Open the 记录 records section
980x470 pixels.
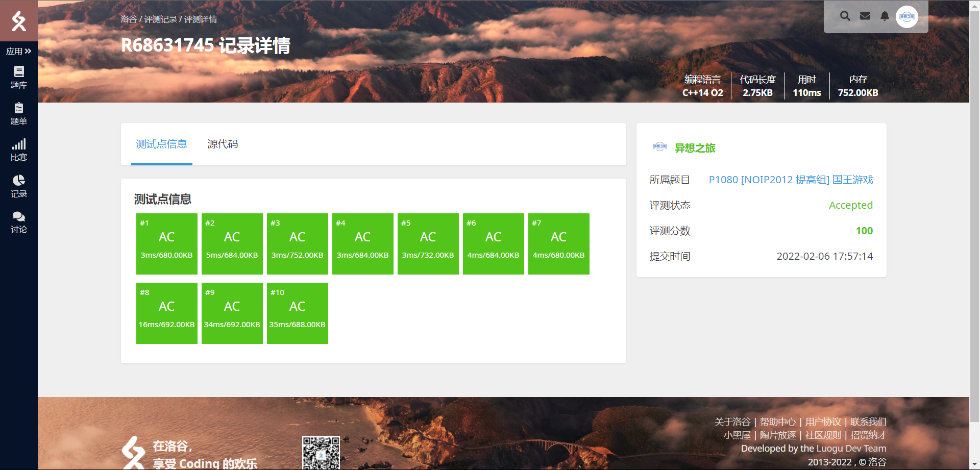click(x=19, y=186)
